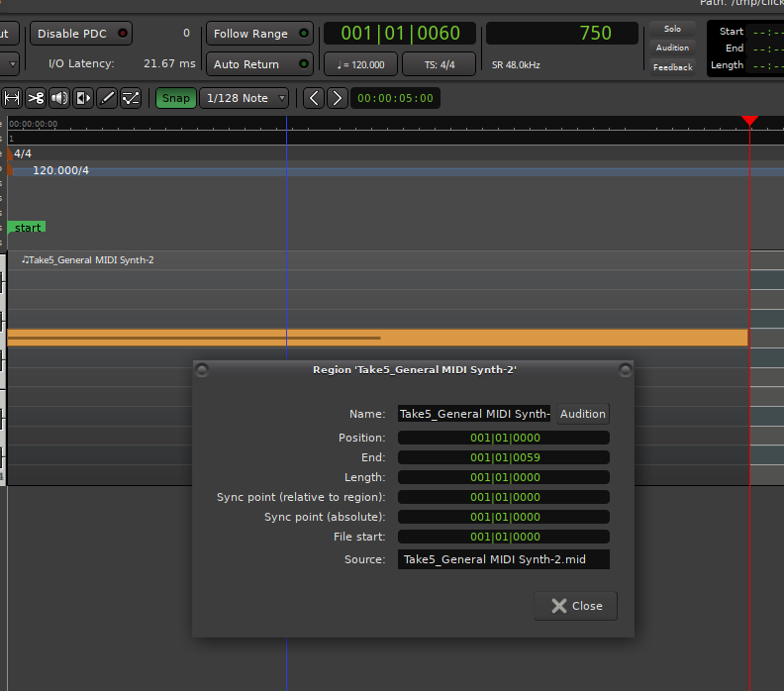
Task: Close the region properties dialog
Action: click(x=575, y=606)
